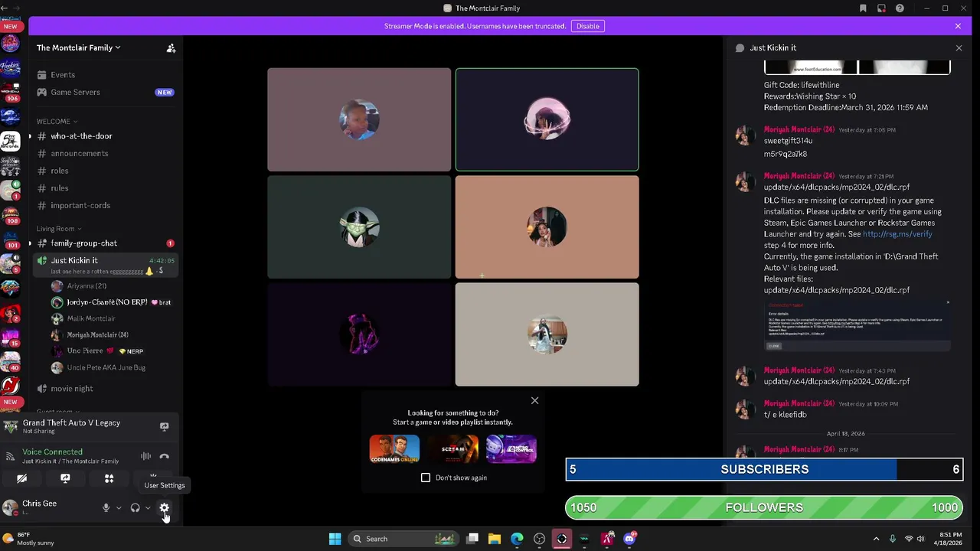Click the taskbar Search box
Image resolution: width=980 pixels, height=551 pixels.
point(403,539)
